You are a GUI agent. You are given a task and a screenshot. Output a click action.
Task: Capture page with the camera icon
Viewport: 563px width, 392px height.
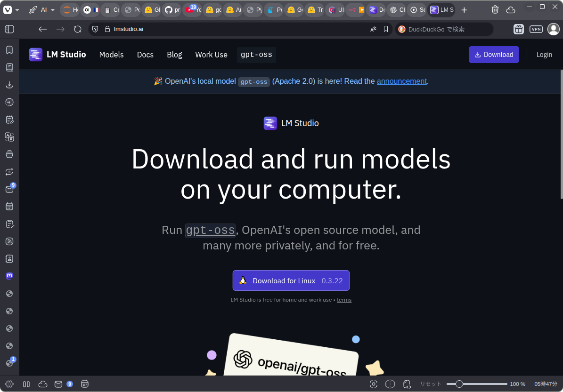tap(374, 384)
